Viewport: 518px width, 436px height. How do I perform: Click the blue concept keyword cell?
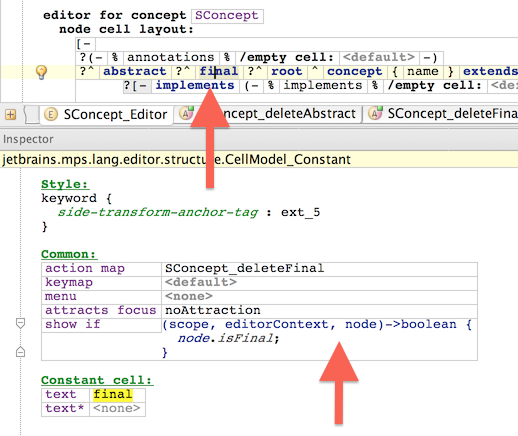coord(355,71)
